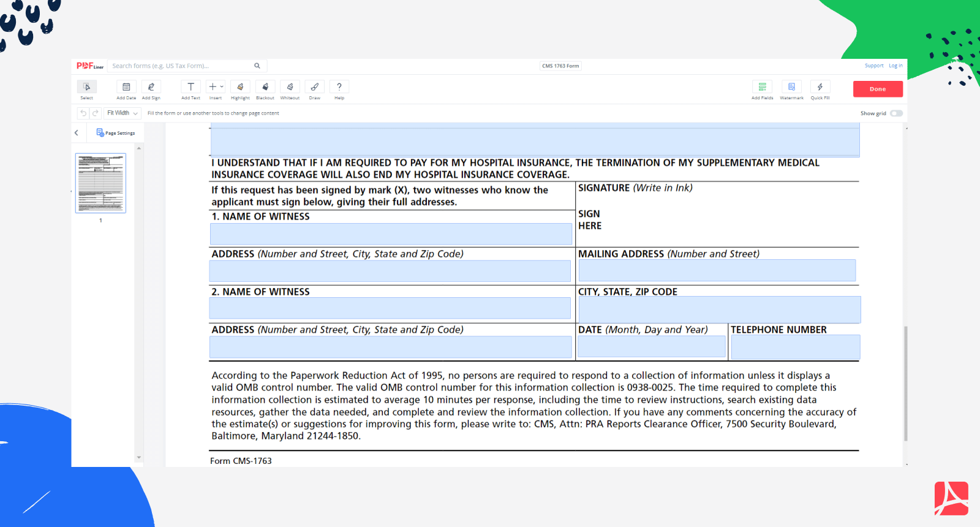This screenshot has width=980, height=527.
Task: Click the thumbnail panel scroll-down arrow
Action: [x=139, y=457]
